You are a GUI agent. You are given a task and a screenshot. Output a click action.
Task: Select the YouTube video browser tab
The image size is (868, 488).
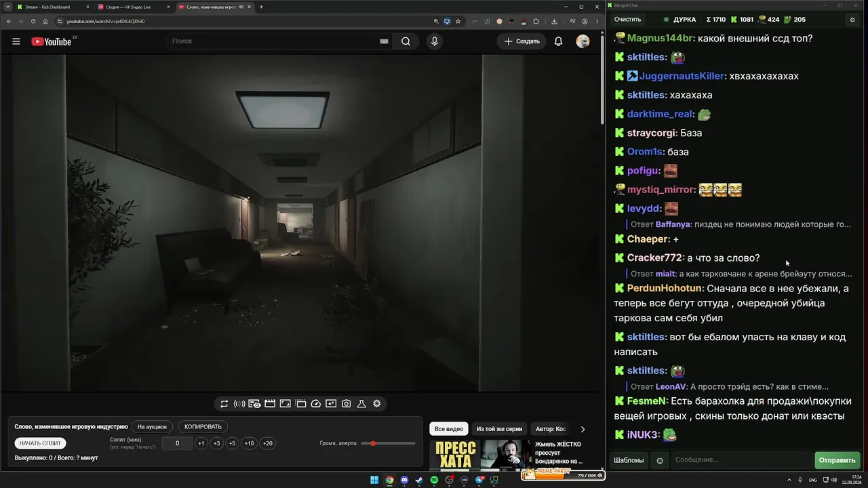[214, 7]
